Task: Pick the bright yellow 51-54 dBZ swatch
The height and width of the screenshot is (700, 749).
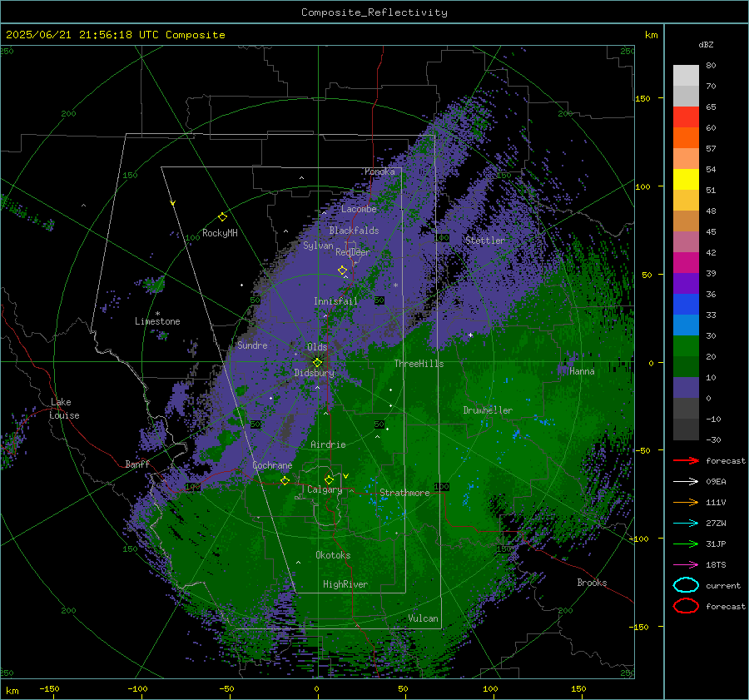Action: 686,180
